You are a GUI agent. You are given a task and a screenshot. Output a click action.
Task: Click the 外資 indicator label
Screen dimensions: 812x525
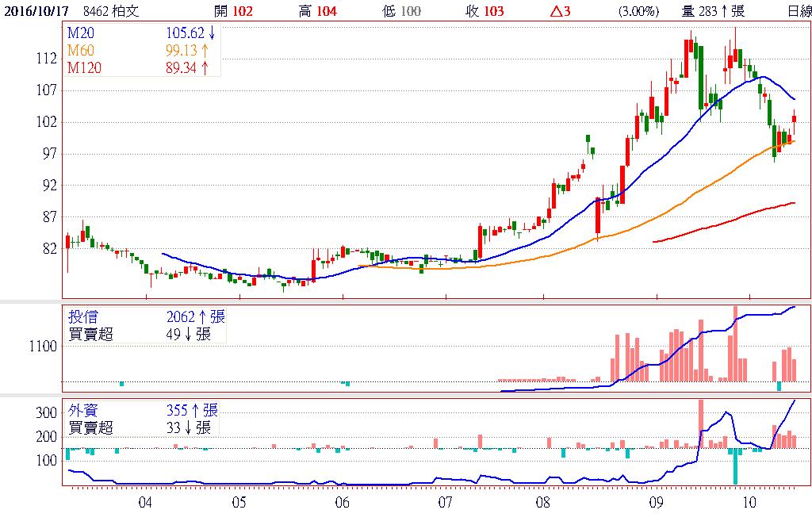click(84, 410)
